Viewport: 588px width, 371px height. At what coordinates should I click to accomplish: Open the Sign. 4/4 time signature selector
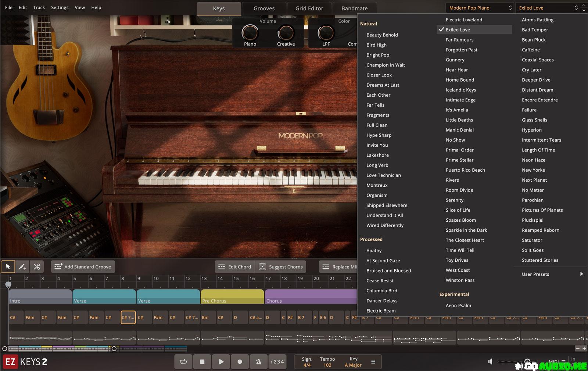click(x=307, y=362)
